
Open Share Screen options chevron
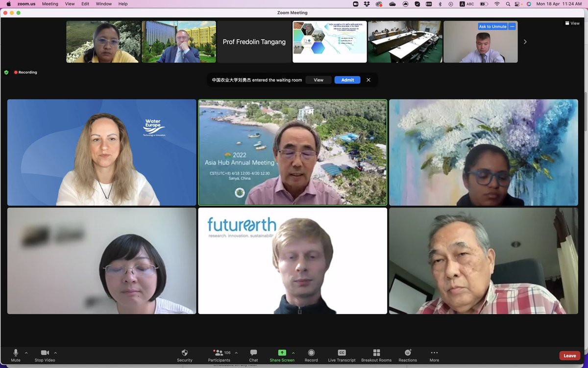(293, 352)
